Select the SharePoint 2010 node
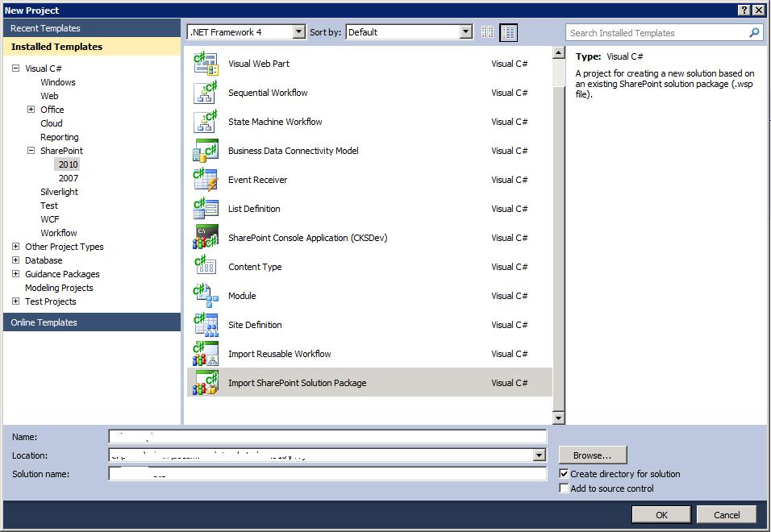The image size is (771, 532). coord(68,164)
